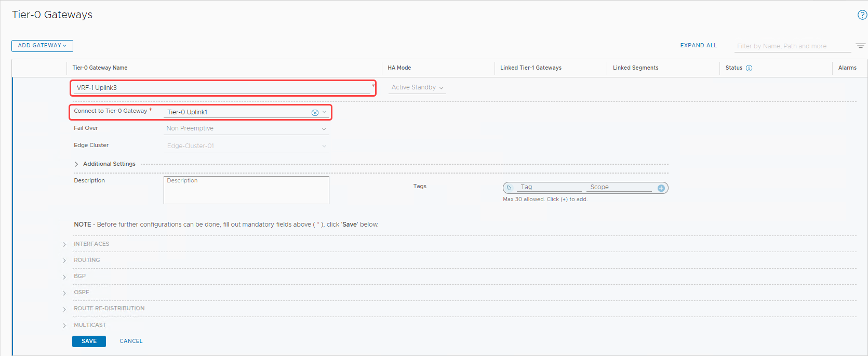Click EXPAND ALL link
This screenshot has width=868, height=356.
tap(699, 46)
